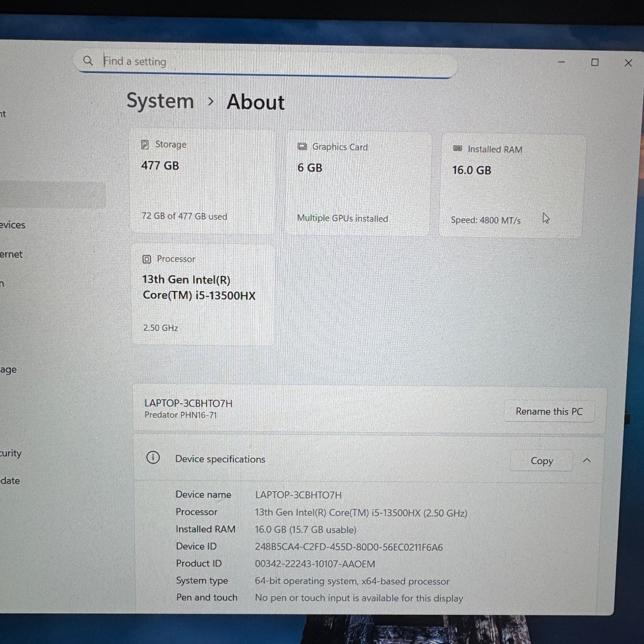Viewport: 644px width, 644px height.
Task: Click the 72 GB of 477 GB used text
Action: pos(184,216)
